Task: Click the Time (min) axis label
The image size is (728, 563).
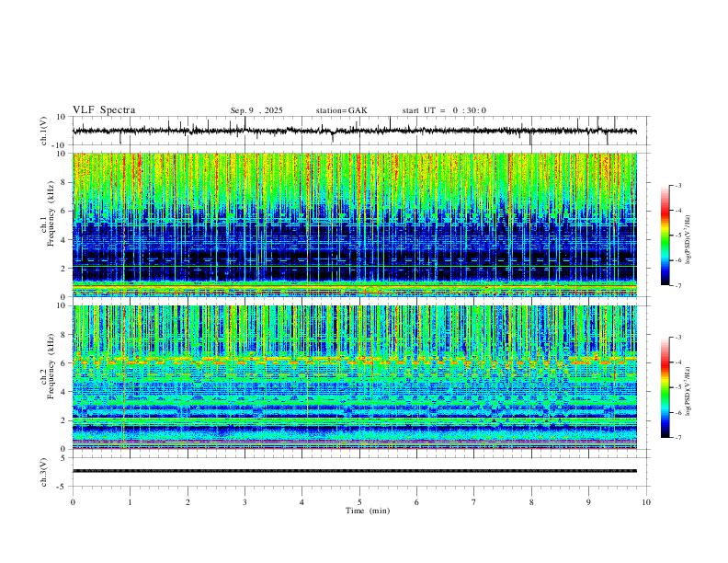Action: click(x=368, y=511)
